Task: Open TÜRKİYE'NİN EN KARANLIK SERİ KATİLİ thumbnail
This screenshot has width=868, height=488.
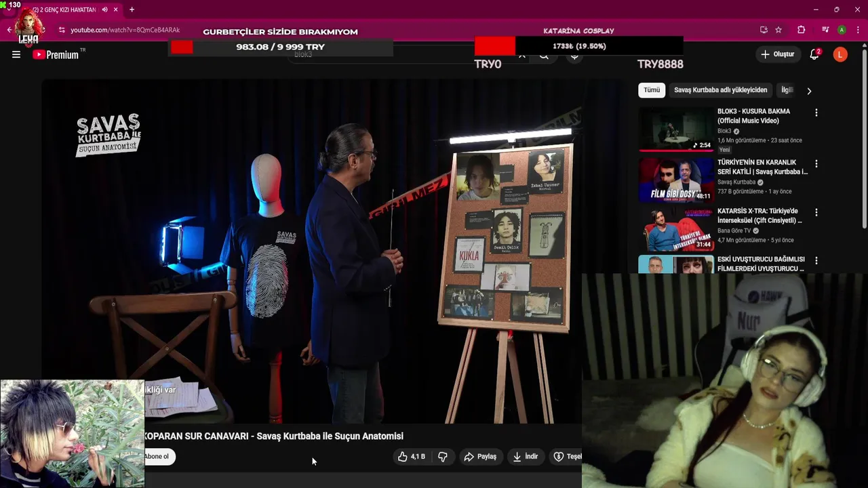Action: (x=676, y=180)
